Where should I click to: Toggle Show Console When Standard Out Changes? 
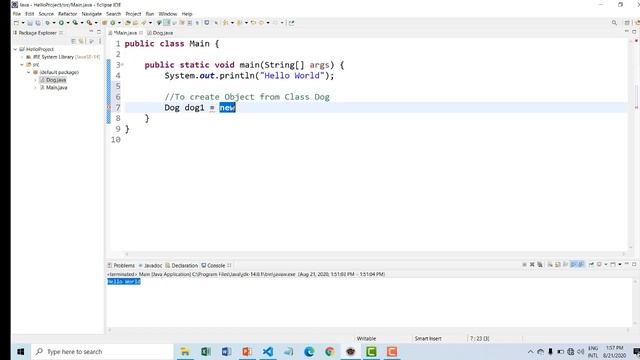(x=573, y=264)
